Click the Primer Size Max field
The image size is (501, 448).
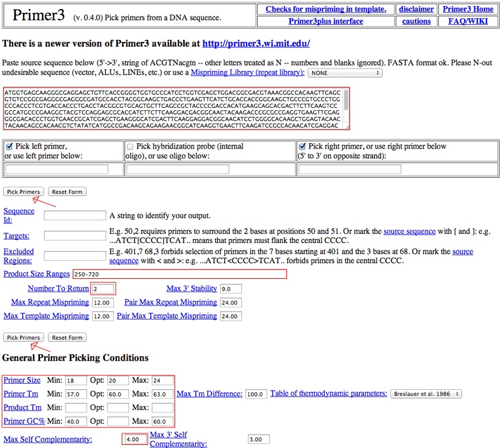click(x=162, y=381)
